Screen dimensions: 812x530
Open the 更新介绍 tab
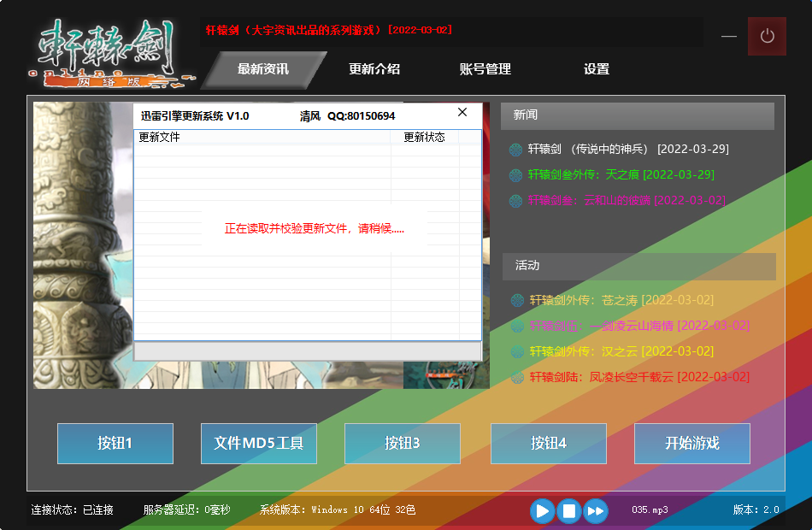374,69
